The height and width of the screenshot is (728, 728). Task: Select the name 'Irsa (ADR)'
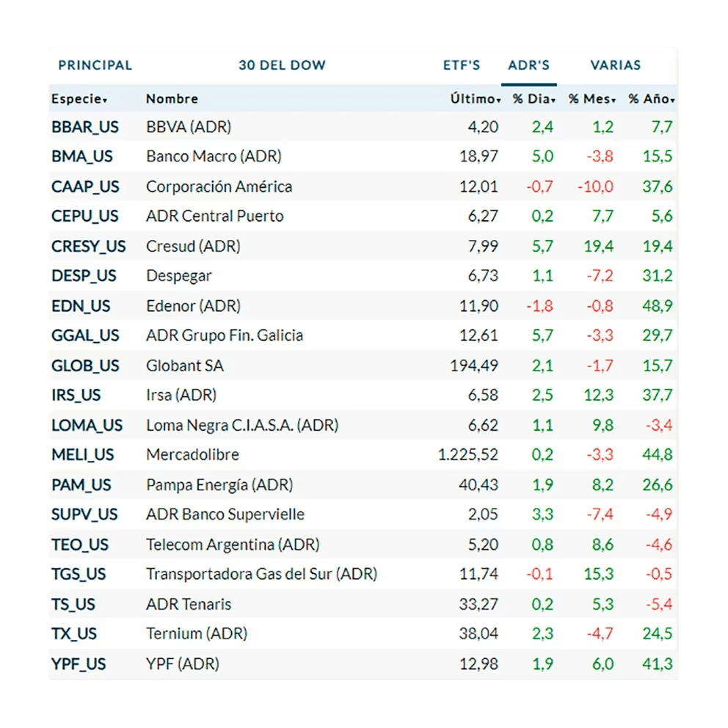(x=181, y=395)
